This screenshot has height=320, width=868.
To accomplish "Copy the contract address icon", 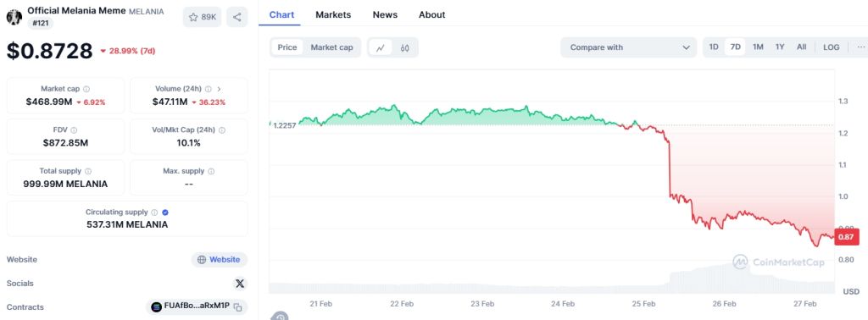I will 237,307.
